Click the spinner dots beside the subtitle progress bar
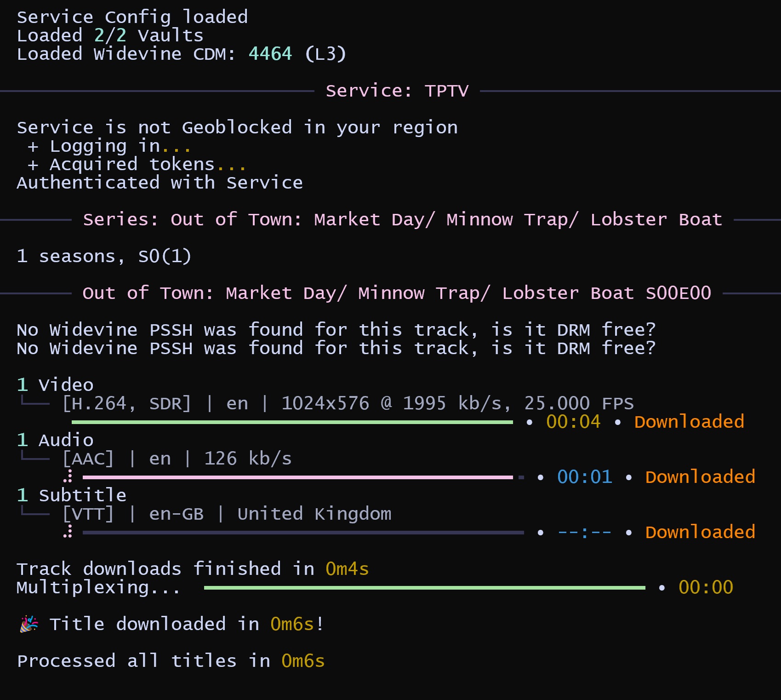Image resolution: width=781 pixels, height=700 pixels. coord(68,531)
